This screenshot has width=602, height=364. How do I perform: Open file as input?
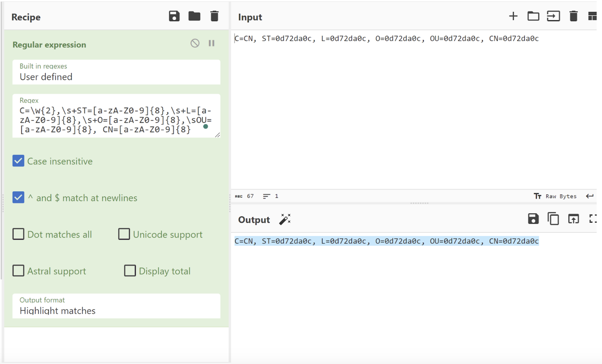[553, 16]
